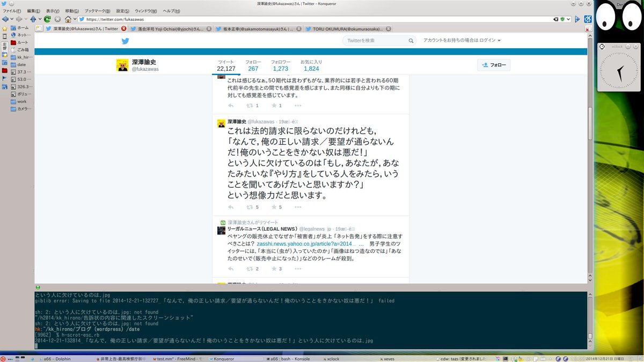Open the Up arrow dropdown
The image size is (644, 362).
click(39, 19)
